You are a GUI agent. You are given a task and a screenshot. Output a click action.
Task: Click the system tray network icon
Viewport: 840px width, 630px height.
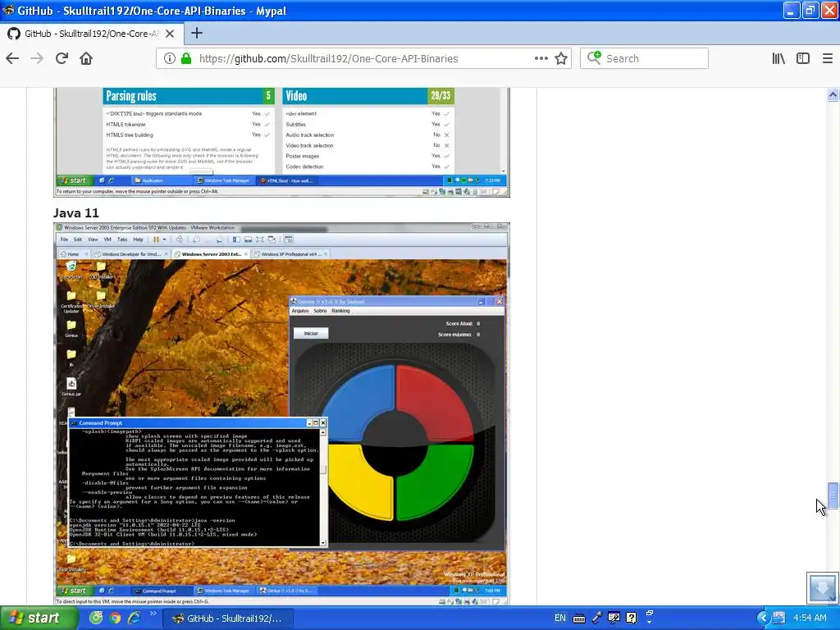[779, 618]
